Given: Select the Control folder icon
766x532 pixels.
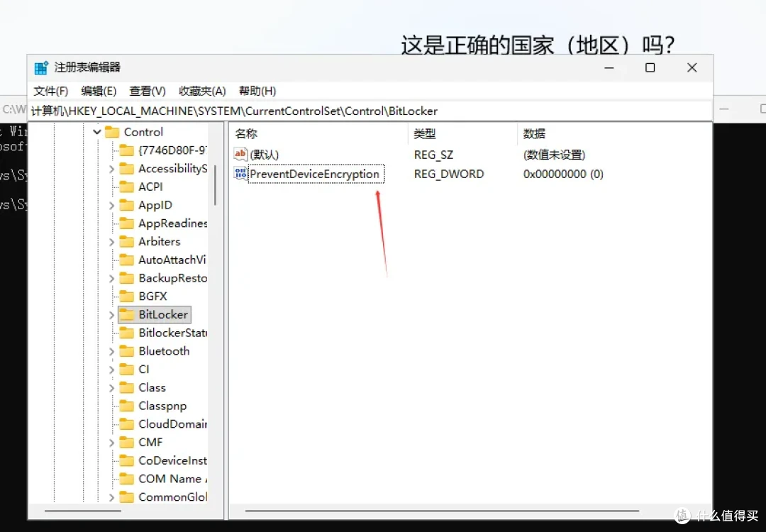Looking at the screenshot, I should click(x=112, y=132).
